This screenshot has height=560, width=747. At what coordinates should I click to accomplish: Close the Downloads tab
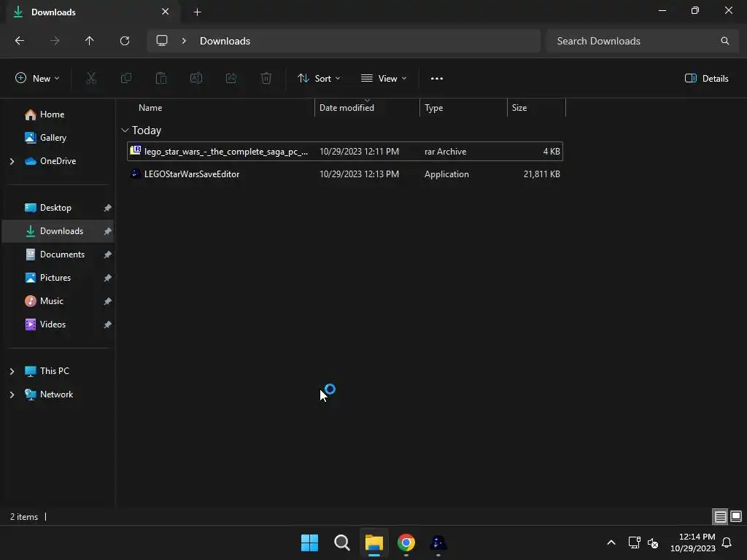pos(166,12)
